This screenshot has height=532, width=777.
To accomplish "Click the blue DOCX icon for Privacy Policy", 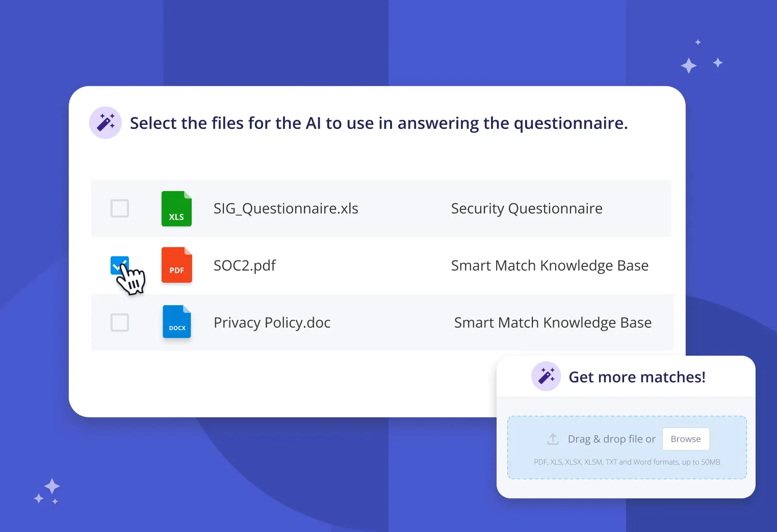I will click(176, 322).
